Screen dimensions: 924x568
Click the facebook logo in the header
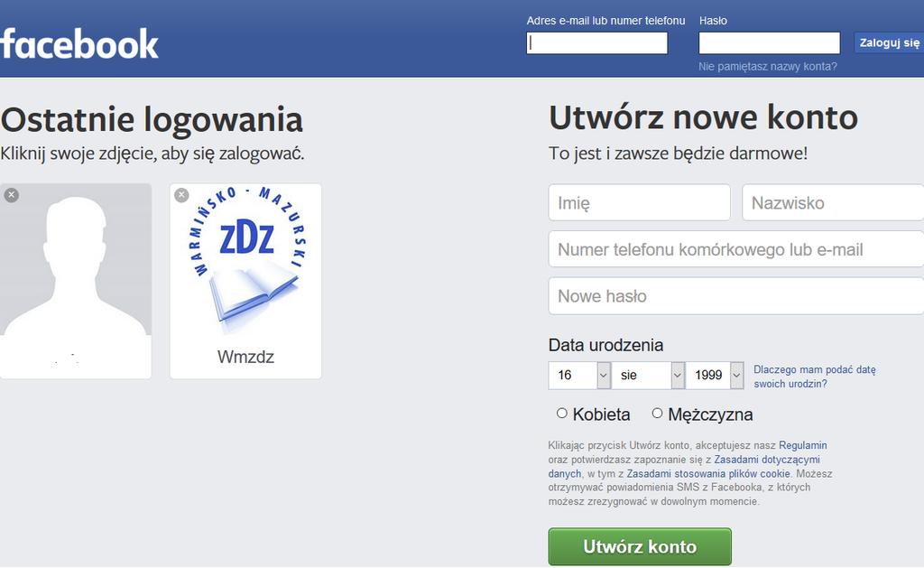pos(79,43)
